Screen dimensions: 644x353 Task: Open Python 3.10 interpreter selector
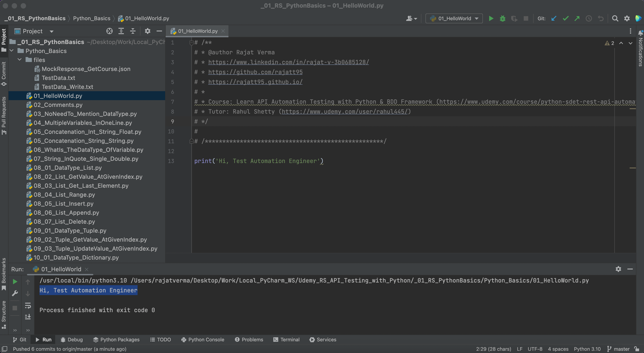(587, 349)
